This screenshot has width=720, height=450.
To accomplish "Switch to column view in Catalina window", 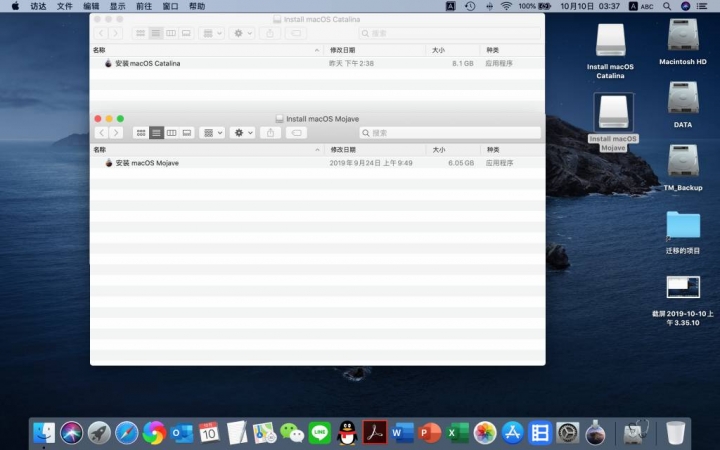I will 171,33.
